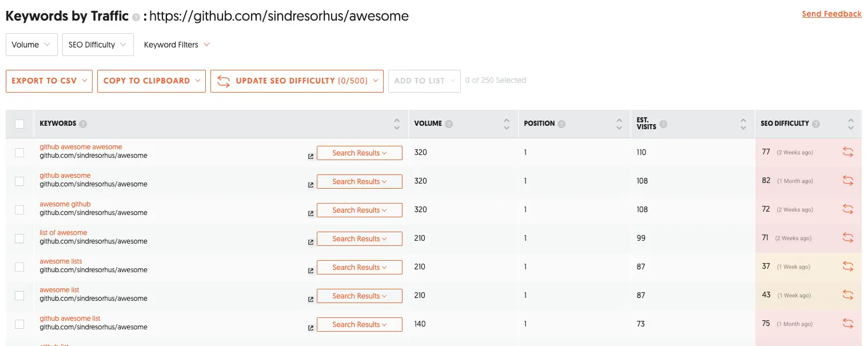This screenshot has height=346, width=868.
Task: Check the 'awesome list' row checkbox
Action: tap(19, 295)
